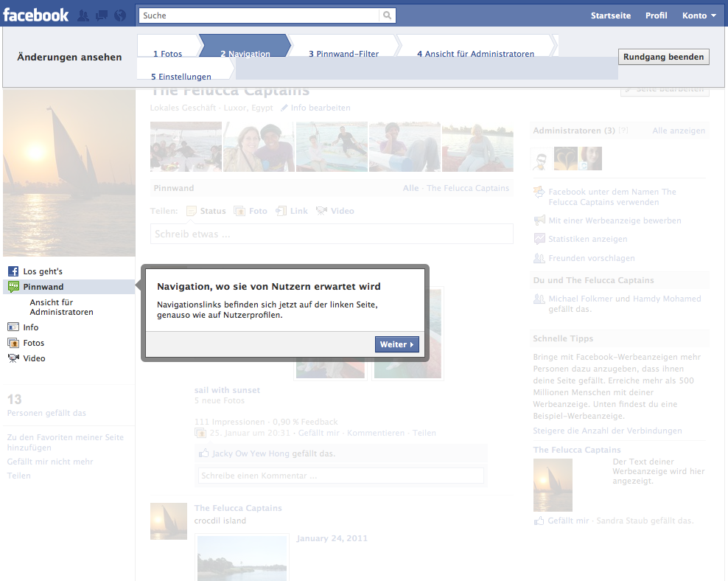728x581 pixels.
Task: Open Profil link in top bar
Action: pos(656,15)
